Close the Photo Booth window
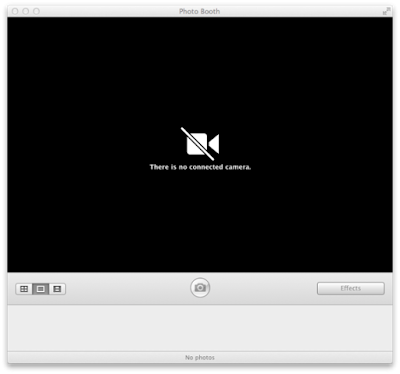This screenshot has height=374, width=400. (x=15, y=11)
